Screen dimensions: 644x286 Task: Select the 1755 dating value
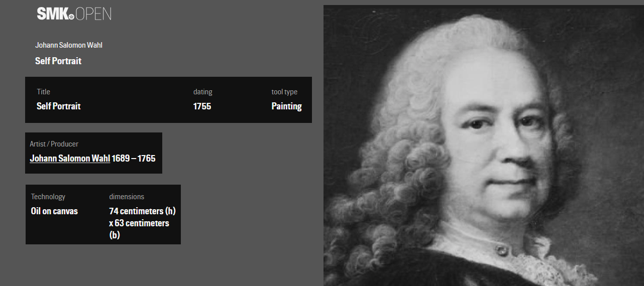202,106
